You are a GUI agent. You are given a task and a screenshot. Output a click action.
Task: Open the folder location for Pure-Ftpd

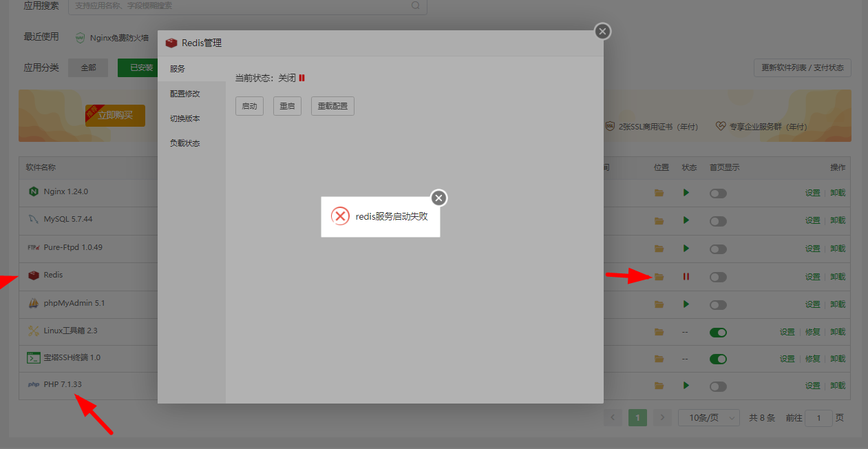click(659, 249)
